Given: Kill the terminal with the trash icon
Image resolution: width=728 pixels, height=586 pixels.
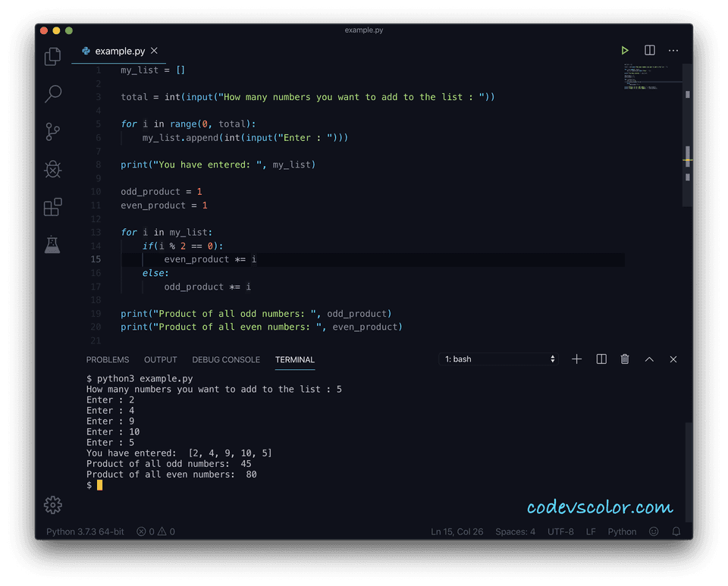Looking at the screenshot, I should pos(624,359).
